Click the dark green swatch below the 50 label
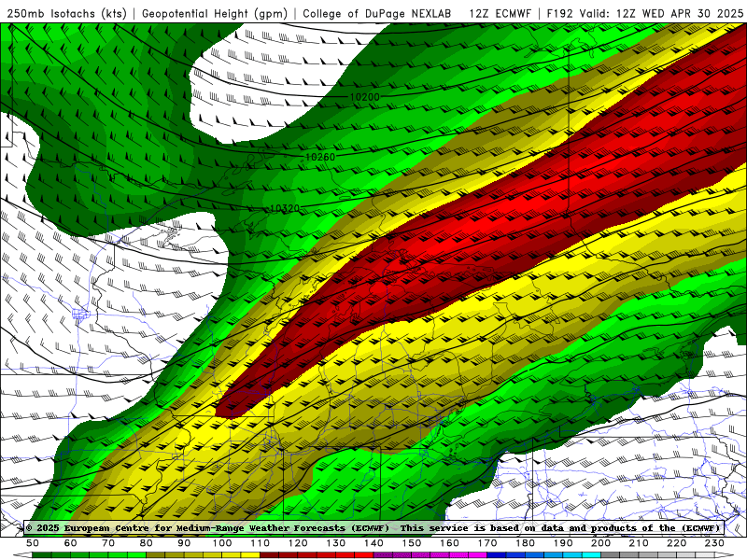Image resolution: width=747 pixels, height=560 pixels. click(42, 555)
